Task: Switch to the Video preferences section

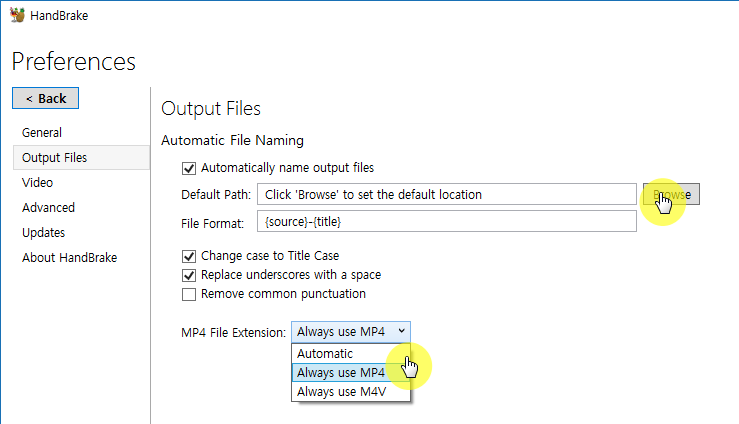Action: pyautogui.click(x=37, y=182)
